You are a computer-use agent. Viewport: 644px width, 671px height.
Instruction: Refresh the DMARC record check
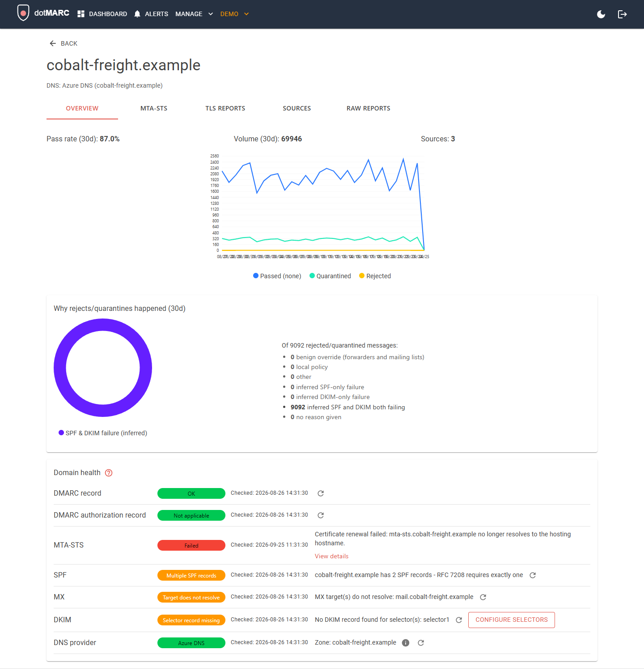click(321, 493)
